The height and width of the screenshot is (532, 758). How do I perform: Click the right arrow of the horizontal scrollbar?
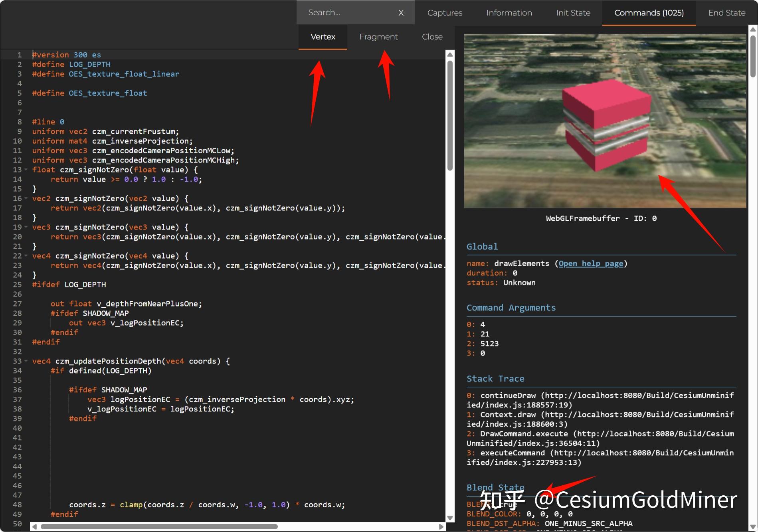click(x=441, y=526)
